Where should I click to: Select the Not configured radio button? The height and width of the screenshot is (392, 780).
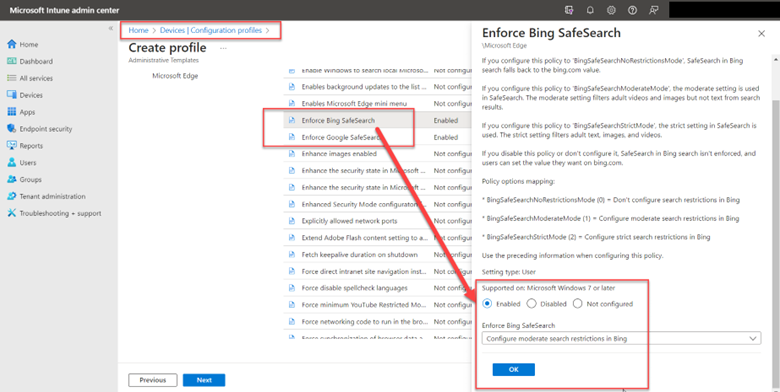pos(578,303)
